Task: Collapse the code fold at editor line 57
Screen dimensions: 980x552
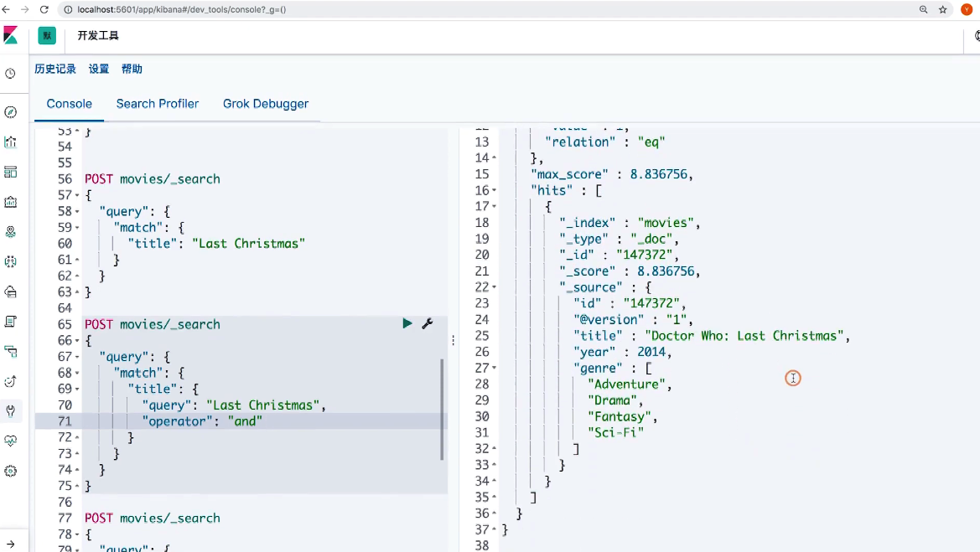Action: (x=77, y=195)
